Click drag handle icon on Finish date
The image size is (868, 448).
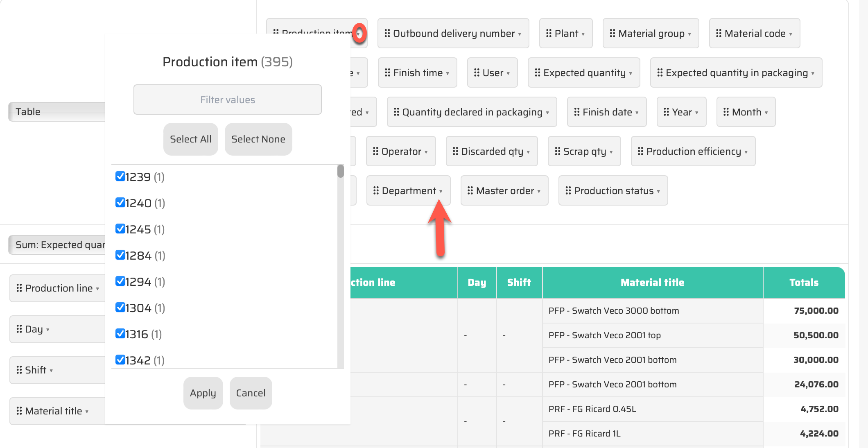pos(576,112)
